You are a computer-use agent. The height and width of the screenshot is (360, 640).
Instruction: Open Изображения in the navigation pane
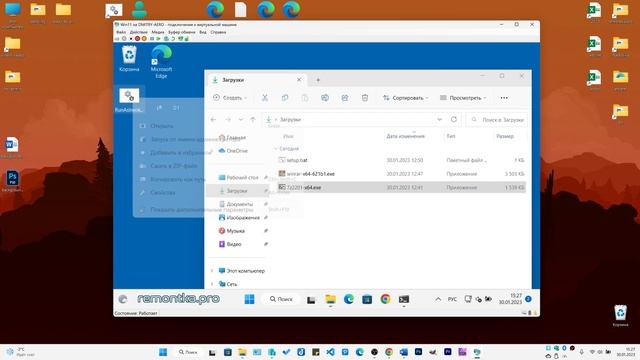[239, 218]
